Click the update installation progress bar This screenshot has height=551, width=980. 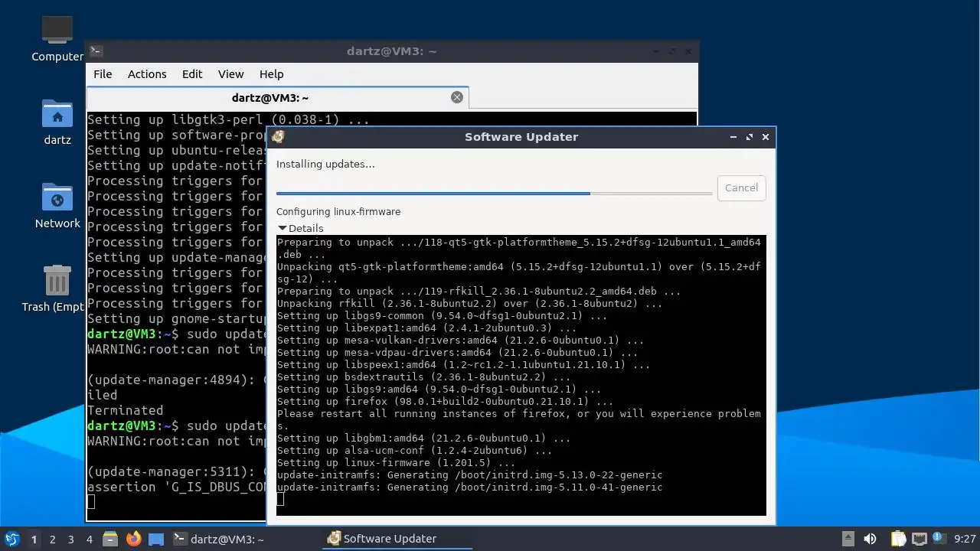coord(494,194)
